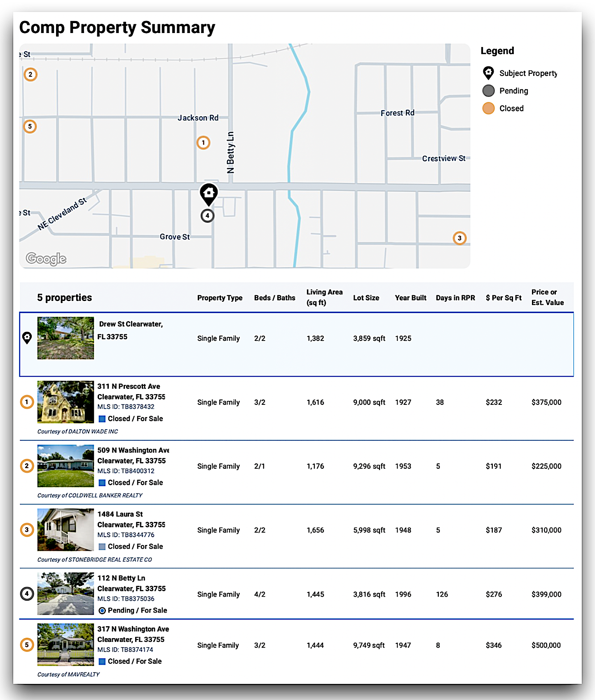
Task: Click Closed status square for 509 N Washington Ave
Action: click(102, 483)
